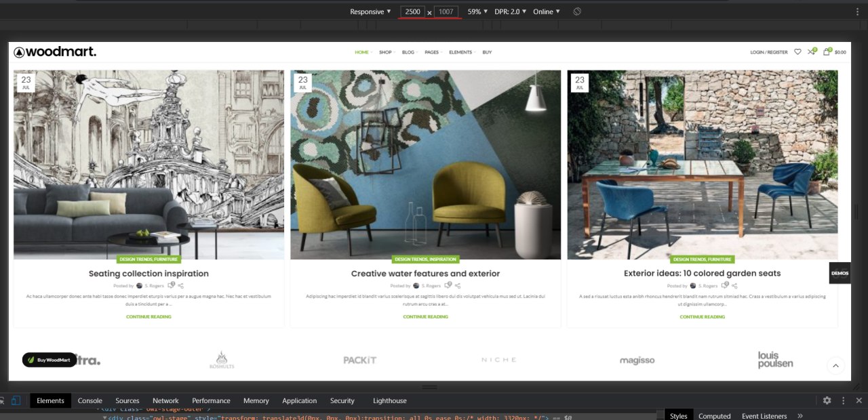Open Seating collection inspiration post title
868x420 pixels.
149,274
